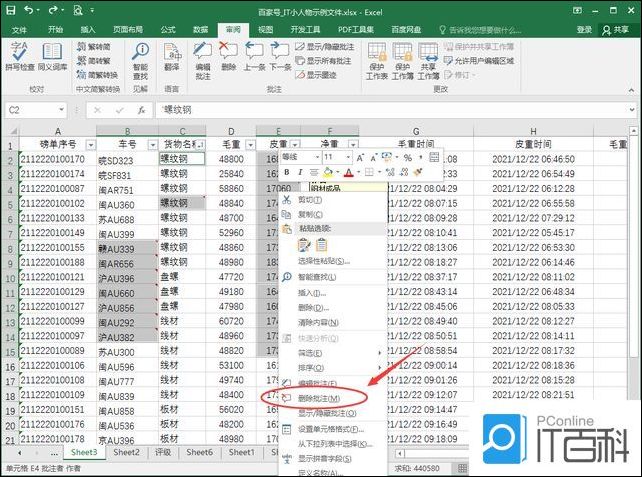
Task: Open the 车号 filter dropdown
Action: pyautogui.click(x=153, y=145)
